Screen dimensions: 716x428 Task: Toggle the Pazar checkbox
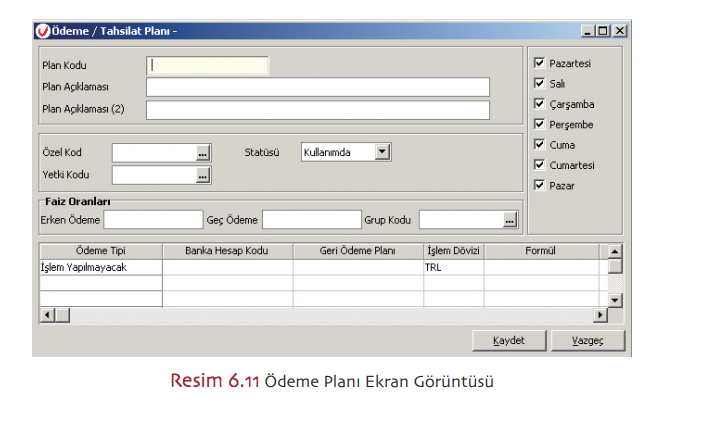click(540, 185)
